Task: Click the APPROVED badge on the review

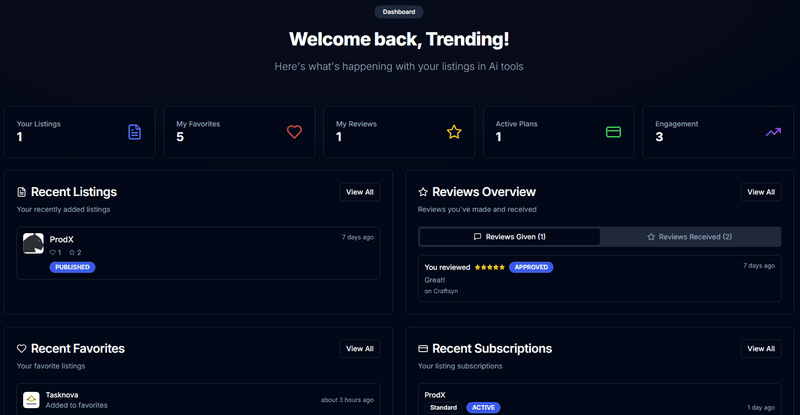Action: 531,267
